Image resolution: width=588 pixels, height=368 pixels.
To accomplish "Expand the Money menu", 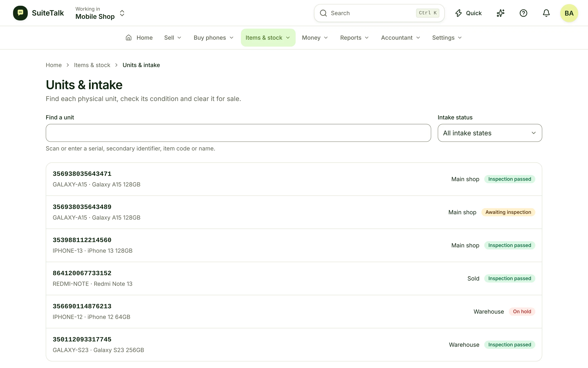I will (x=315, y=37).
